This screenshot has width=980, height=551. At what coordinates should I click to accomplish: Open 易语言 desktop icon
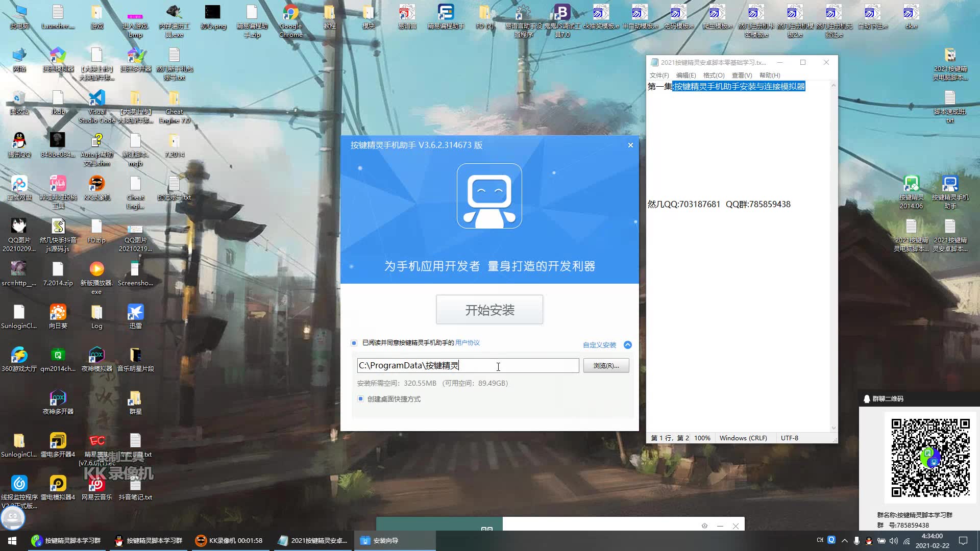pos(407,16)
